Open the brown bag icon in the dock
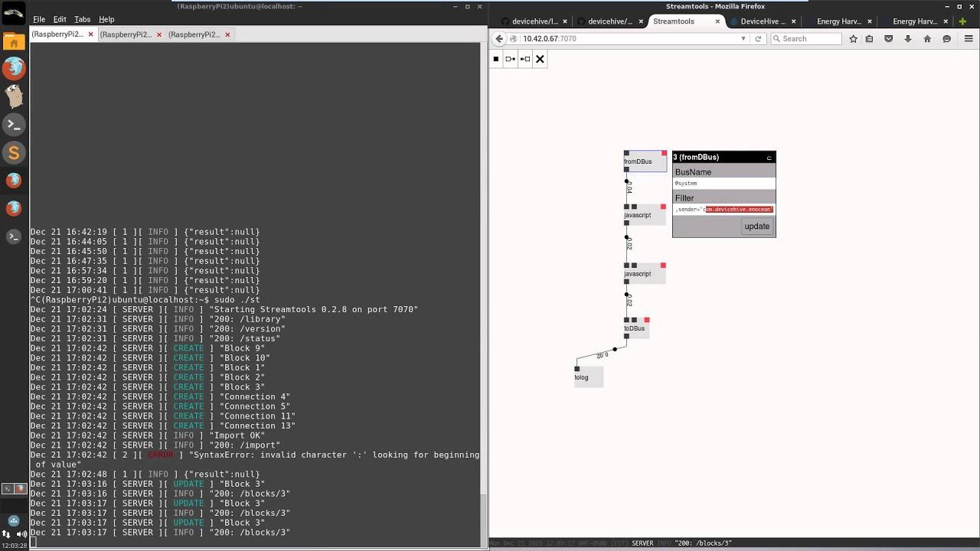The image size is (980, 551). [x=14, y=96]
